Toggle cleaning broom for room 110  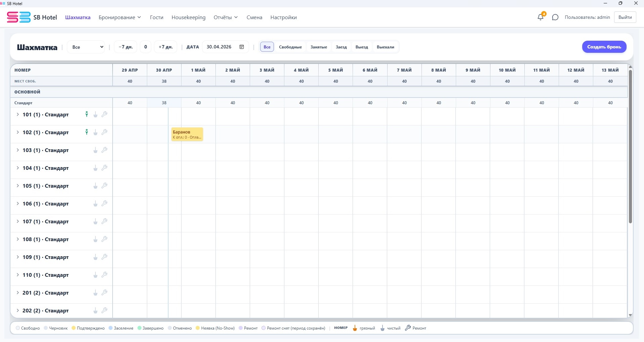pos(95,275)
